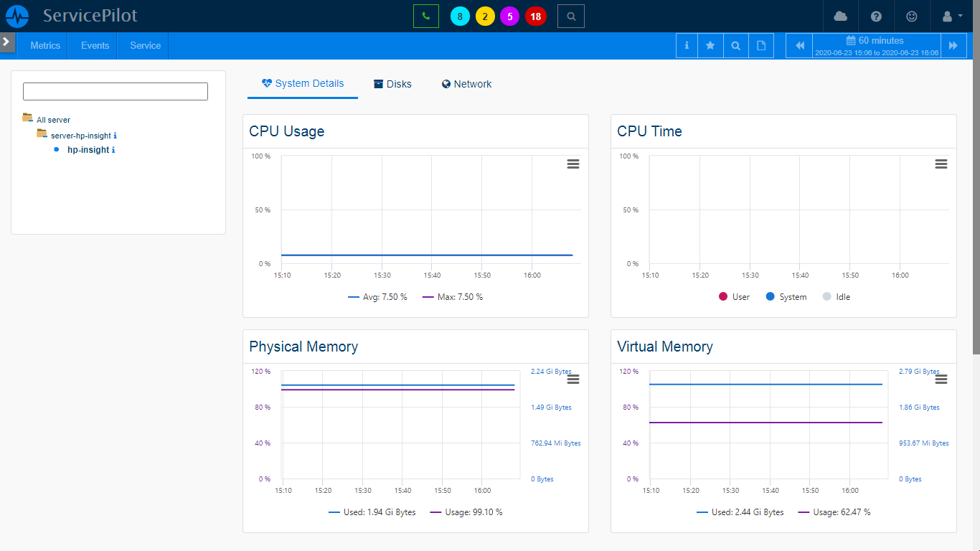Click the green phone icon in header

[425, 16]
